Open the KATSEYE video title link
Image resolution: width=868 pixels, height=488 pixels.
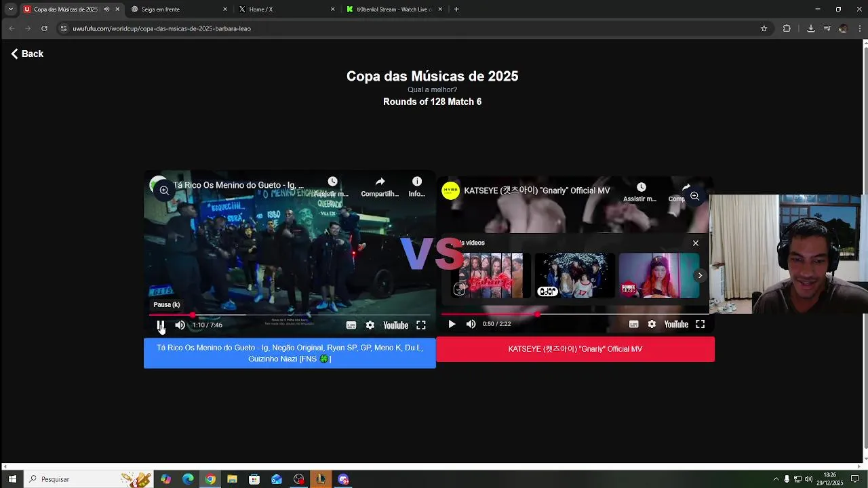(x=536, y=191)
